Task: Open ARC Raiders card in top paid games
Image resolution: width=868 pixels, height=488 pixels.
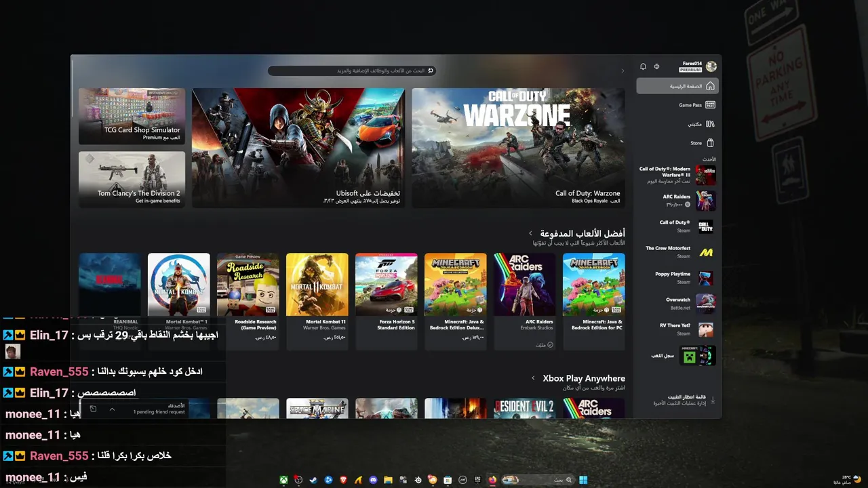Action: [525, 301]
